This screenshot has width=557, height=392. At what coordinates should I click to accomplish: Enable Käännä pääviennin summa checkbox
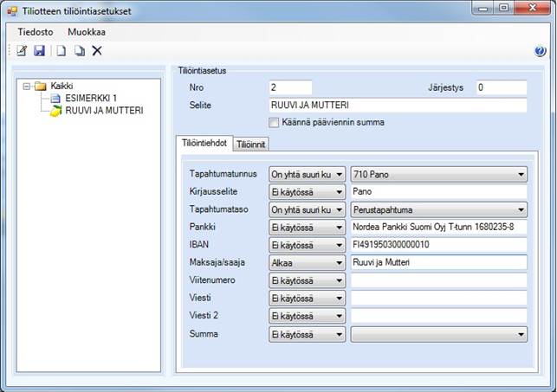click(x=275, y=122)
